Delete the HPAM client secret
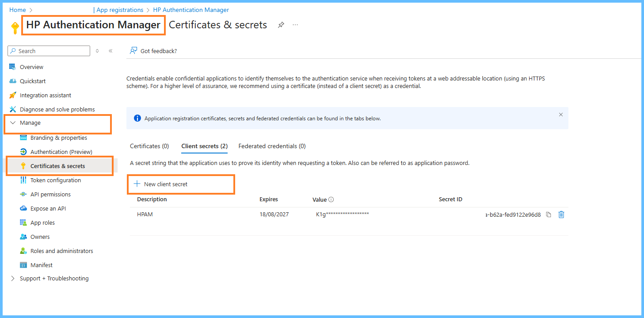Screen dimensions: 644x318 coord(561,215)
